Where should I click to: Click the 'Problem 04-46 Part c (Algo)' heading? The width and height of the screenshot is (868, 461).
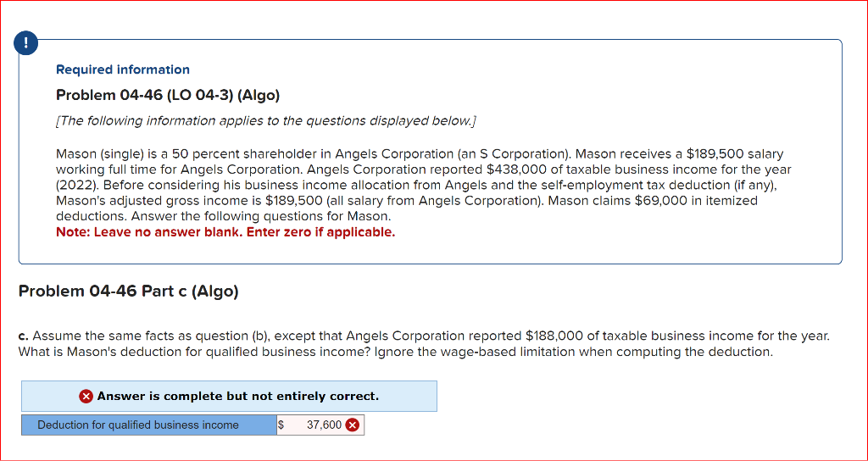(x=129, y=292)
